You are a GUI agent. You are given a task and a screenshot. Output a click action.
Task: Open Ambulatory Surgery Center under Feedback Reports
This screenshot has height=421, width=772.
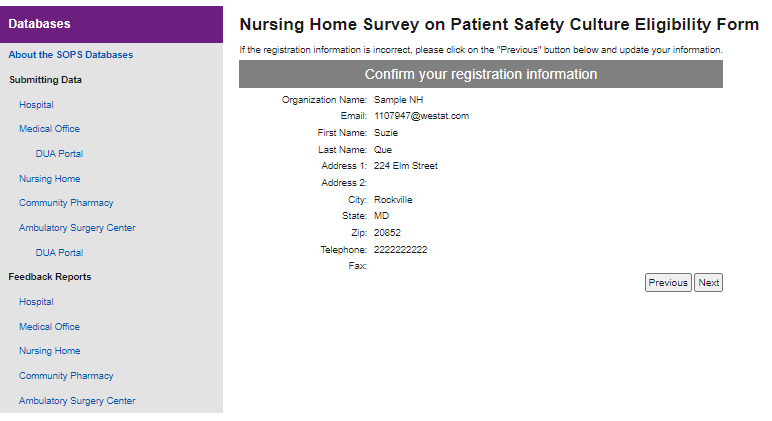[77, 401]
